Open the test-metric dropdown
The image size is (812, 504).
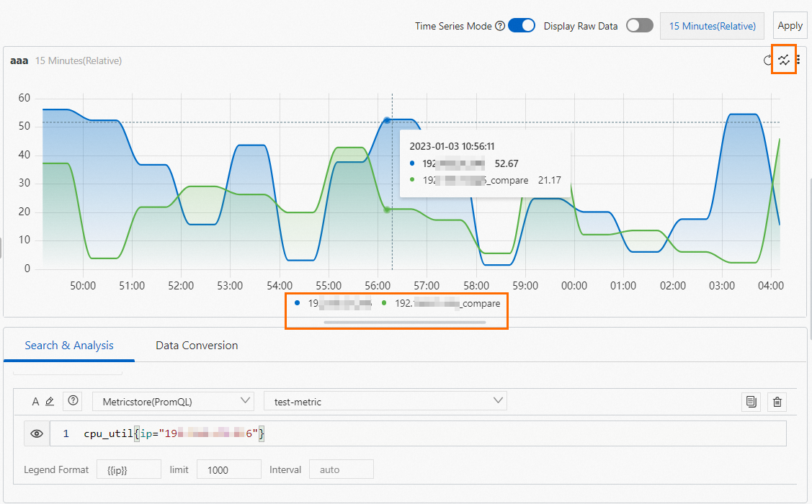pyautogui.click(x=385, y=401)
